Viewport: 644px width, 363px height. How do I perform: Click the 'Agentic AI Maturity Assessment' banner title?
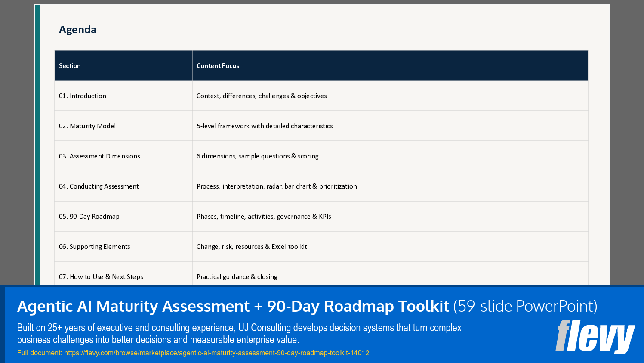(307, 306)
